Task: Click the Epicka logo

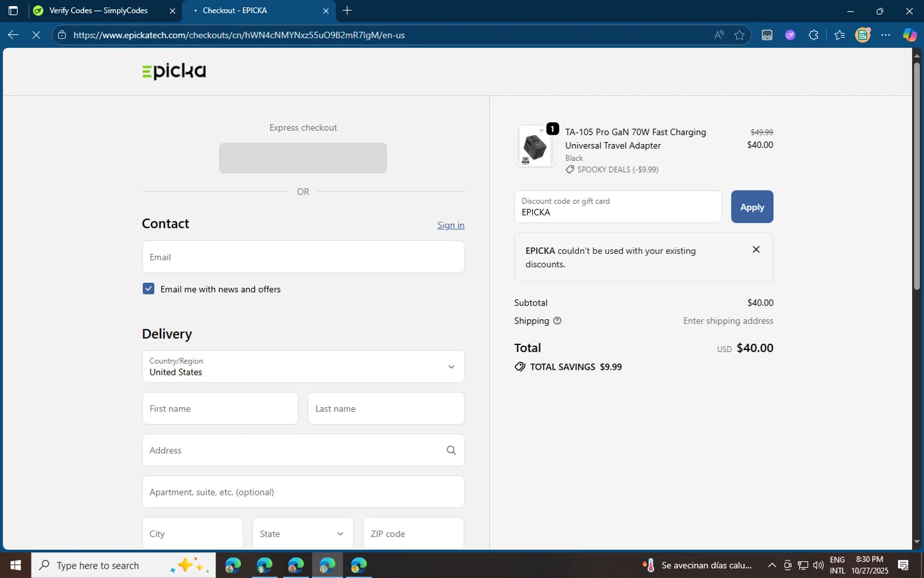Action: [x=174, y=71]
